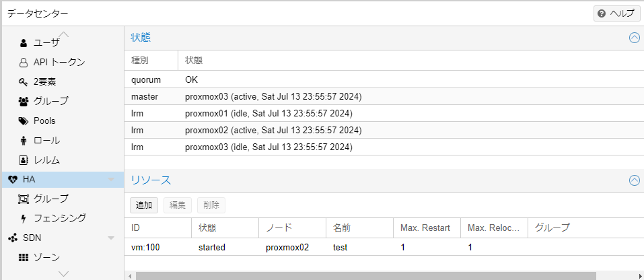Click the lightning icon beside フェンシング
Screen dimensions: 644x280
click(x=24, y=218)
